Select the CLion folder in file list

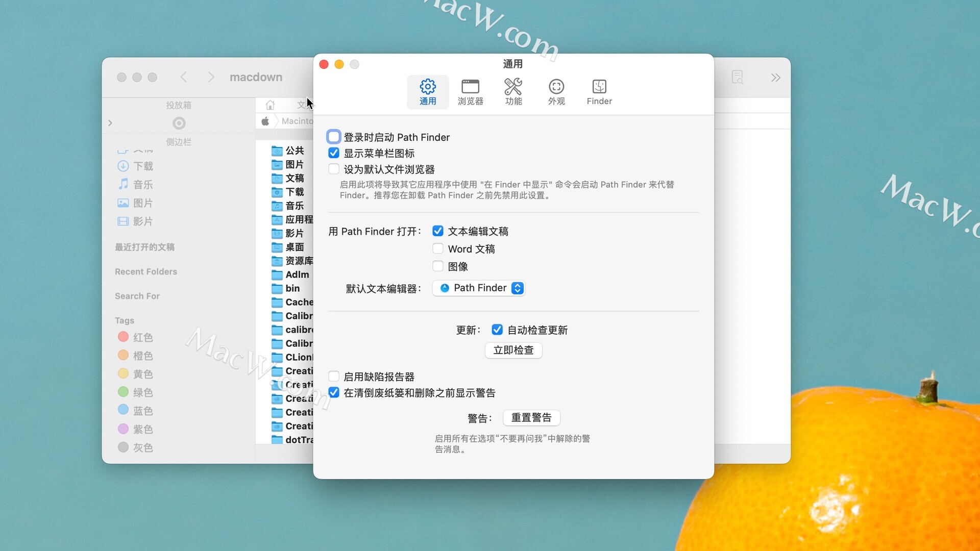pyautogui.click(x=292, y=357)
